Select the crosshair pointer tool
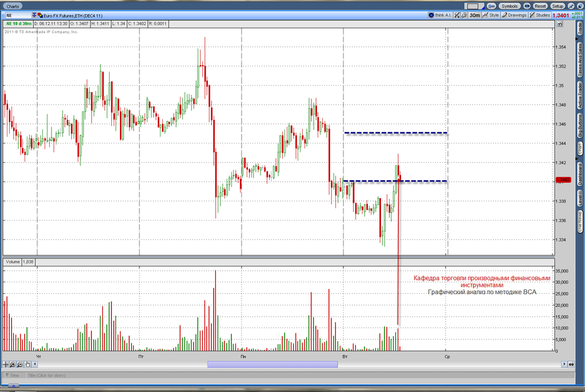This screenshot has width=585, height=392. pos(6,364)
